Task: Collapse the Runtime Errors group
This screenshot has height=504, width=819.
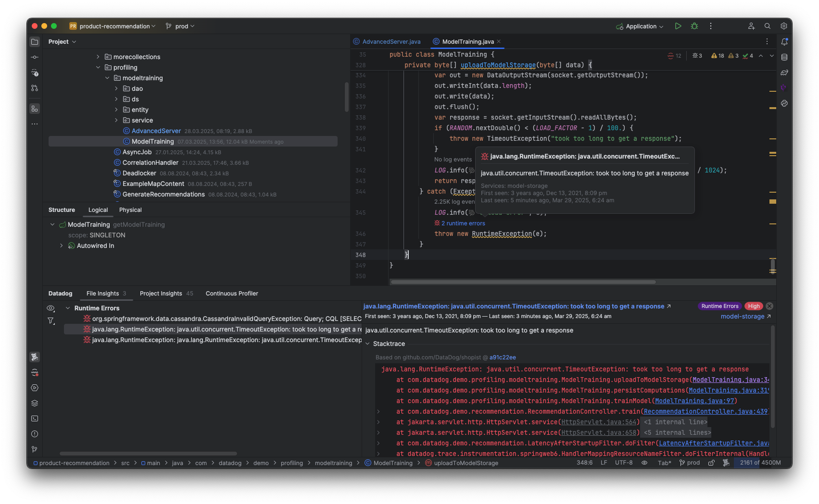Action: [68, 308]
